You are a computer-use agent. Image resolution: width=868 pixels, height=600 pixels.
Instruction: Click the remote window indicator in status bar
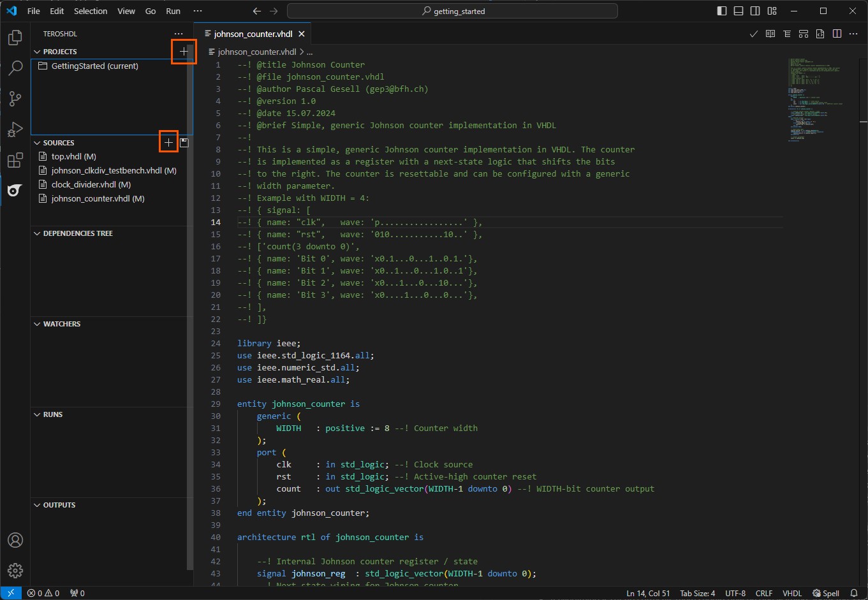[11, 593]
